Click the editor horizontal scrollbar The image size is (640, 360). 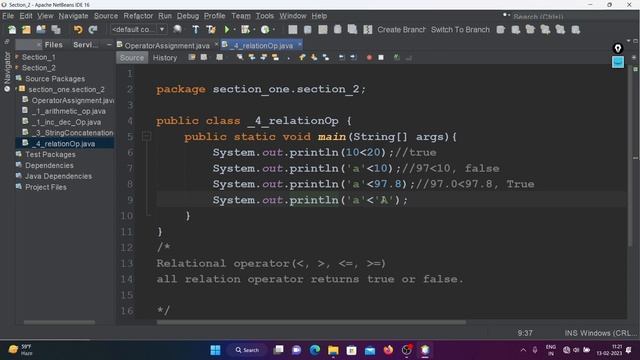point(311,322)
